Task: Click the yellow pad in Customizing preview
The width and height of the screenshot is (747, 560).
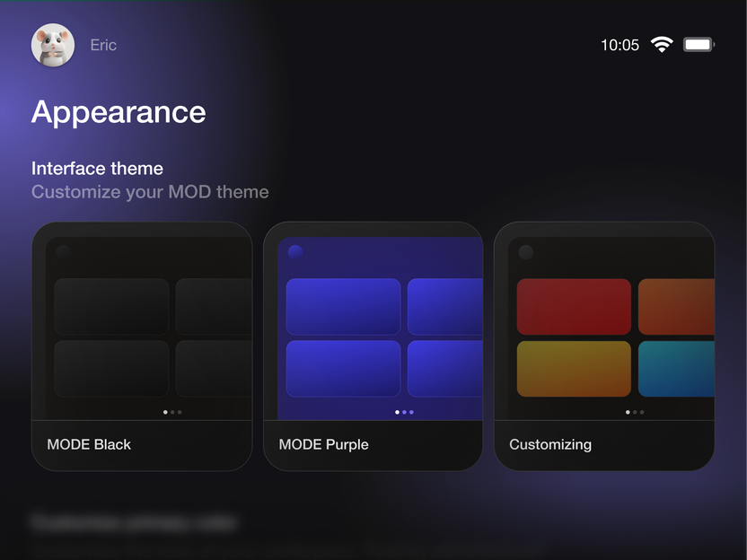Action: tap(573, 369)
